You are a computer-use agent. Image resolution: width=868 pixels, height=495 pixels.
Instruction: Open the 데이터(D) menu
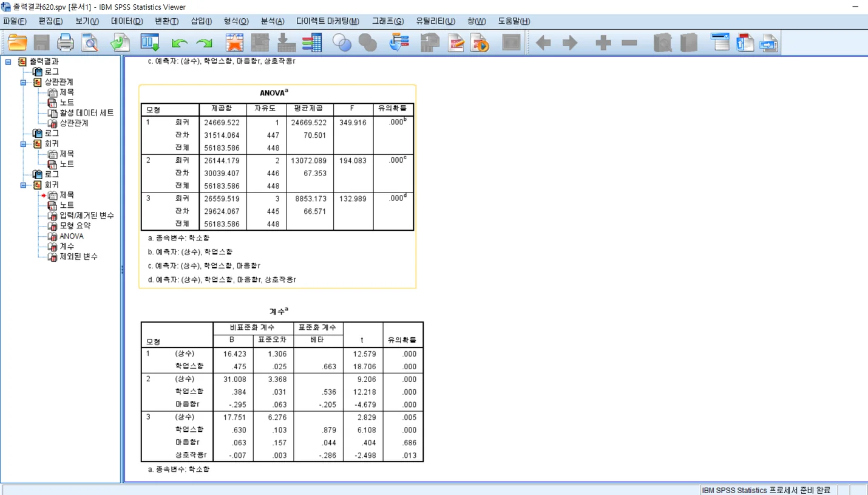(127, 21)
